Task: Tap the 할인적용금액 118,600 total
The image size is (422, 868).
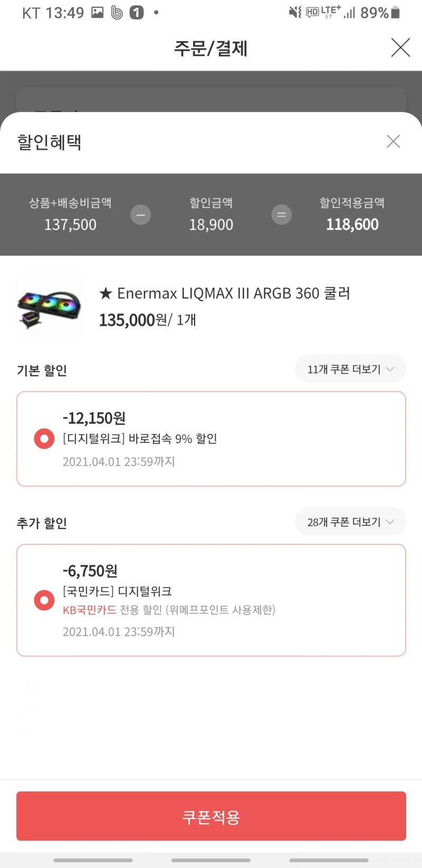Action: pos(352,224)
